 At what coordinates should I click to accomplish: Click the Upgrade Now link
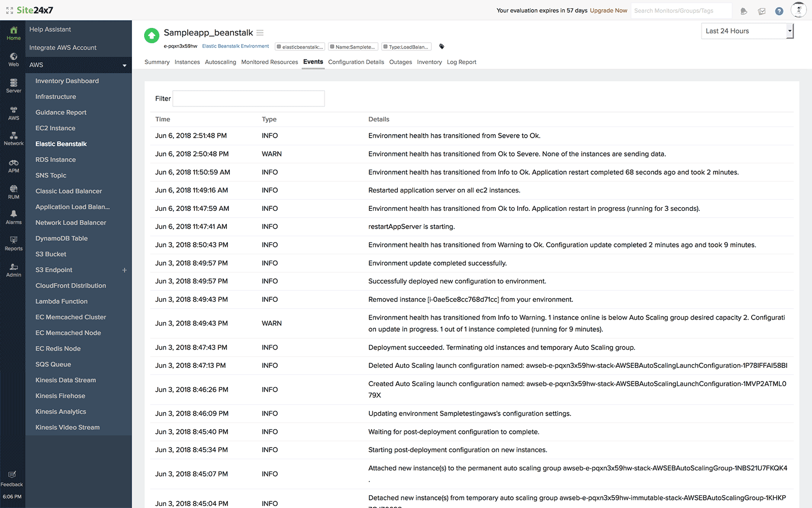pyautogui.click(x=608, y=11)
